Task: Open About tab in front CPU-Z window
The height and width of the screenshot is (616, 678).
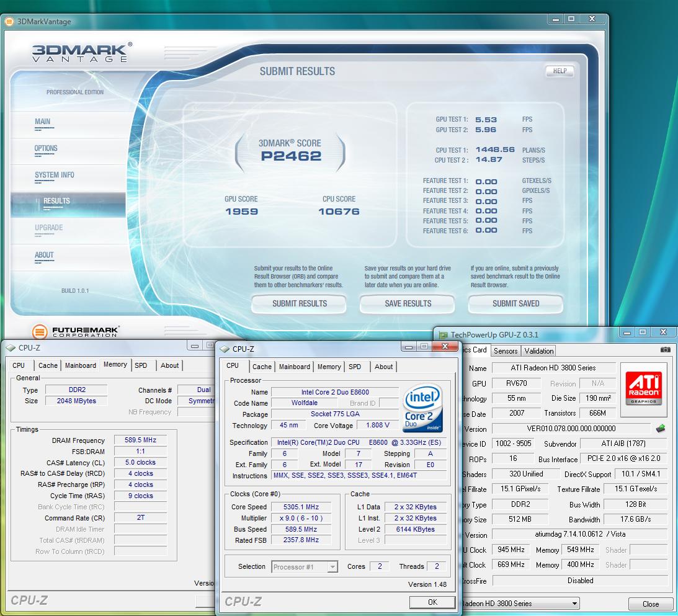Action: click(x=383, y=367)
